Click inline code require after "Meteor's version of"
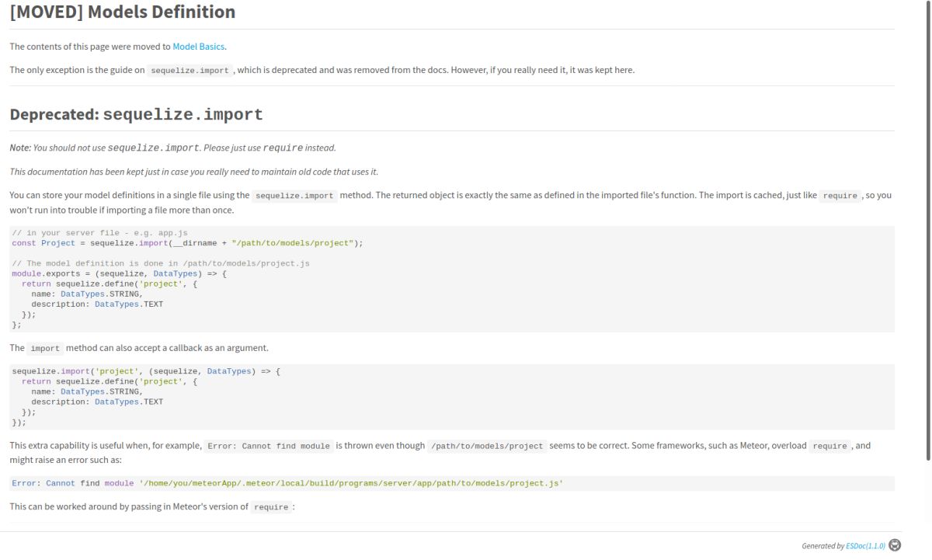Screen dimensions: 932x560 coord(271,507)
